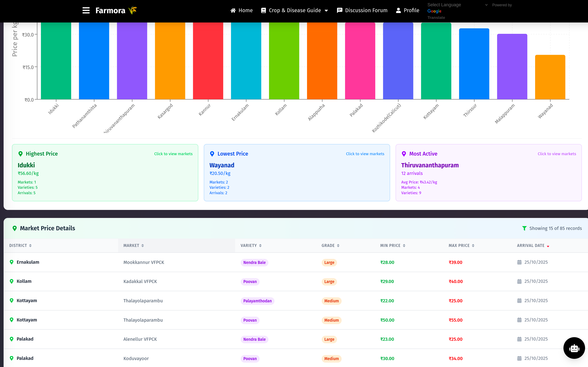Click calendar icon in Ernakulam row
Viewport: 588px width, 367px height.
click(519, 262)
